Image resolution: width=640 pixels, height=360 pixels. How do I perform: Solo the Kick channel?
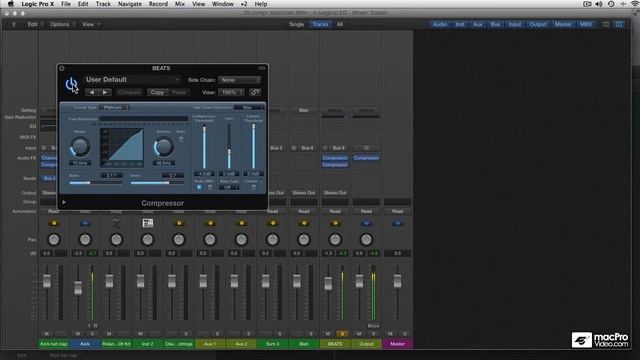coord(92,334)
